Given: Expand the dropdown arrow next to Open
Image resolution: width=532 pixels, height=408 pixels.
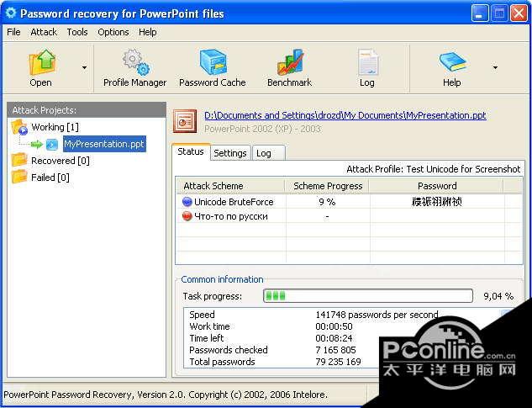Looking at the screenshot, I should click(84, 67).
